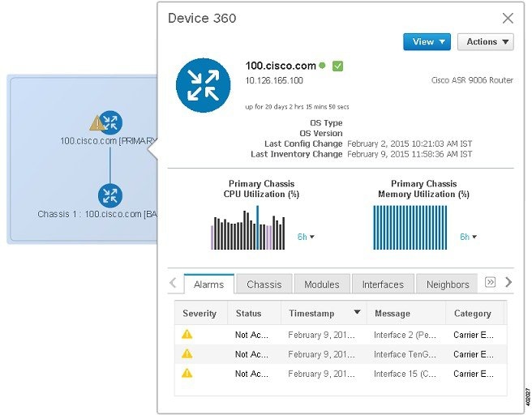Close the Device 360 popup
The width and height of the screenshot is (532, 415).
(508, 19)
